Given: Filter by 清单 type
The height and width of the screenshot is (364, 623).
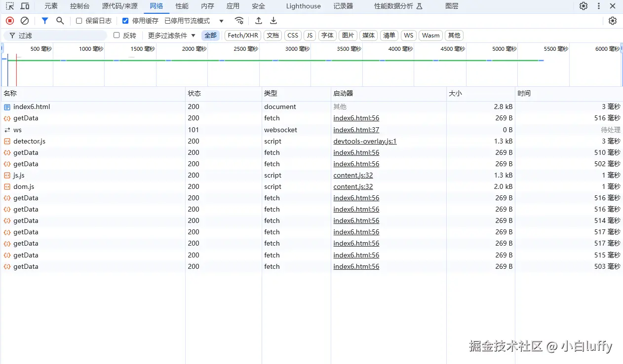Looking at the screenshot, I should pos(389,36).
